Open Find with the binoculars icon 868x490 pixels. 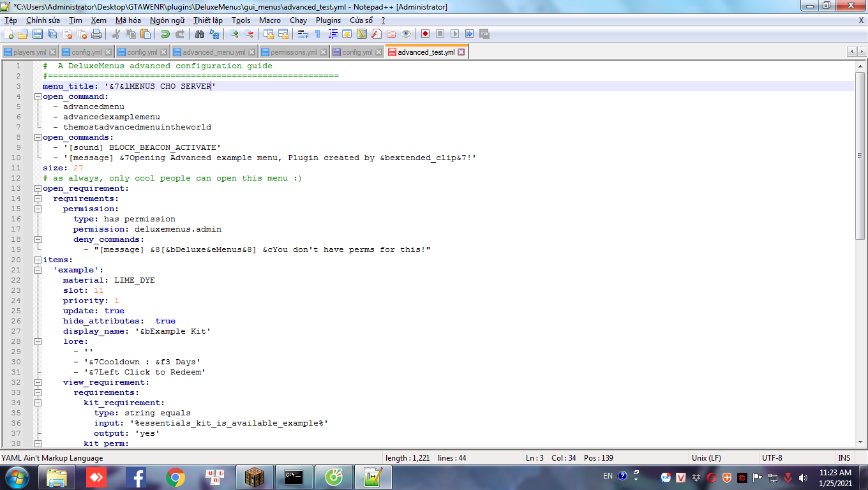coord(200,34)
